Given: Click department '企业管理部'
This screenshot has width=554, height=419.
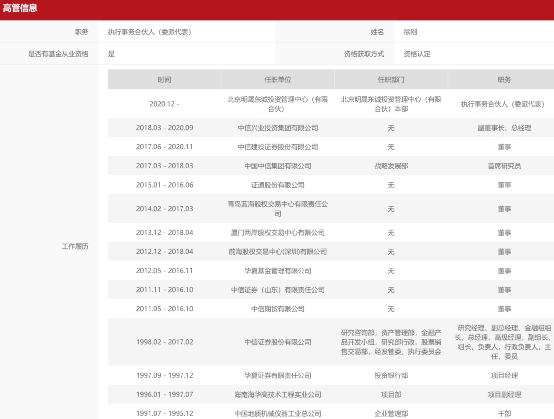Looking at the screenshot, I should pyautogui.click(x=391, y=413).
